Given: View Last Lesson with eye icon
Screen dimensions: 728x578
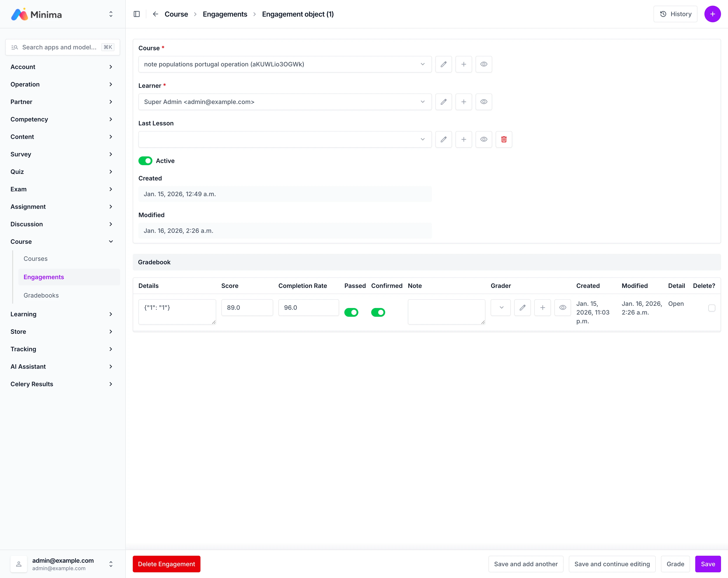Looking at the screenshot, I should tap(483, 139).
